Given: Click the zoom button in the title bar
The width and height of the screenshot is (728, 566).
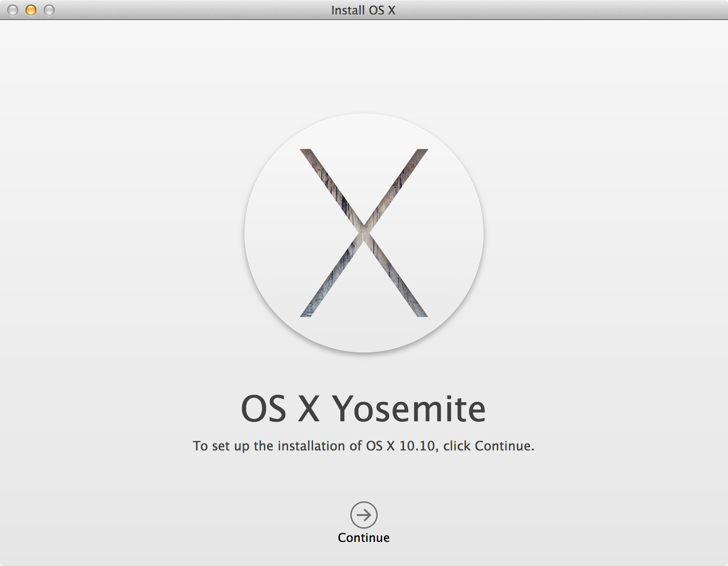Looking at the screenshot, I should (49, 10).
